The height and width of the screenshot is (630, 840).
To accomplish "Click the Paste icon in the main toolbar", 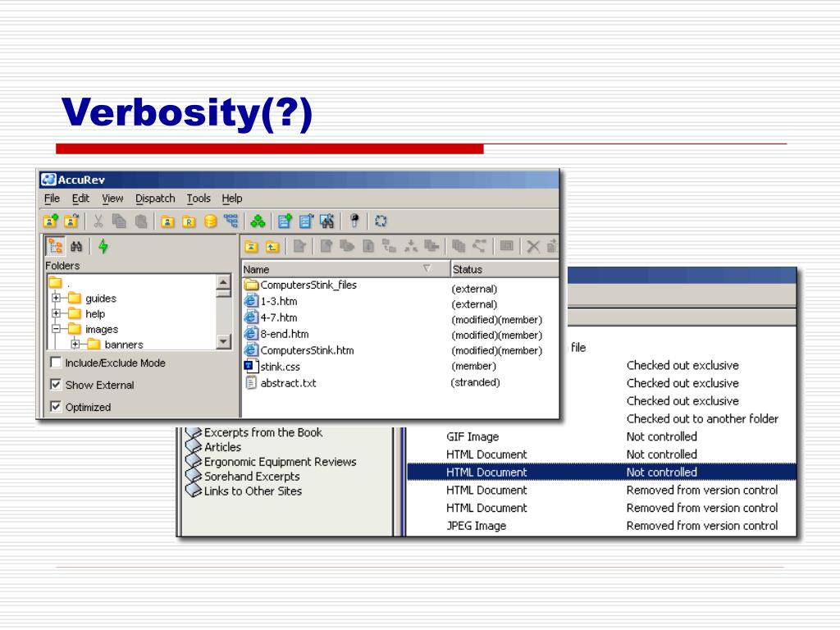I will [x=141, y=221].
